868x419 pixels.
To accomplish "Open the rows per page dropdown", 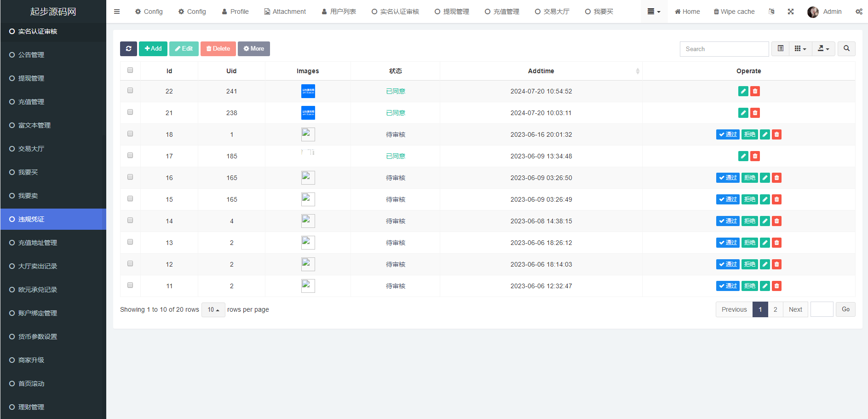I will (213, 310).
